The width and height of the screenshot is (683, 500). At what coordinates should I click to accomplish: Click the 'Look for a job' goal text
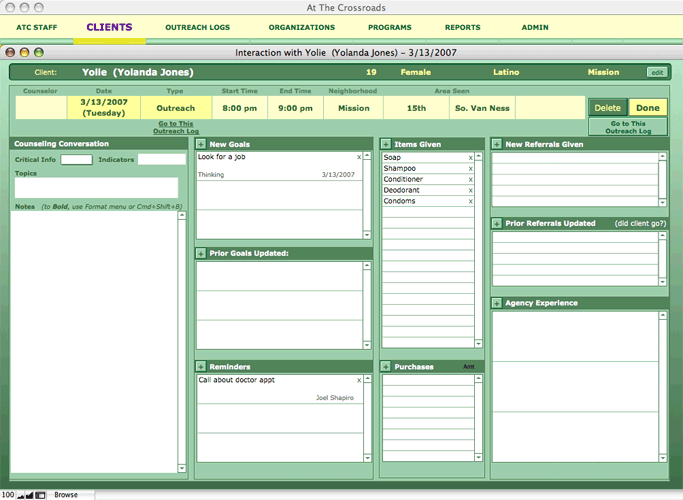click(x=222, y=157)
